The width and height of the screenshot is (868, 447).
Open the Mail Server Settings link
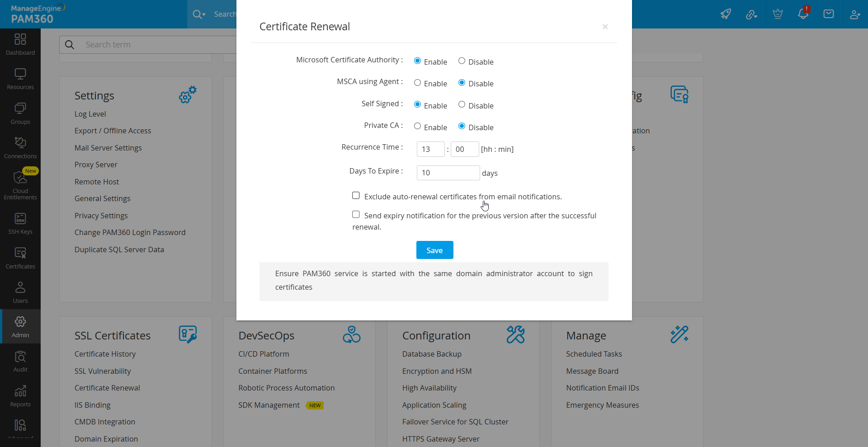(x=108, y=148)
